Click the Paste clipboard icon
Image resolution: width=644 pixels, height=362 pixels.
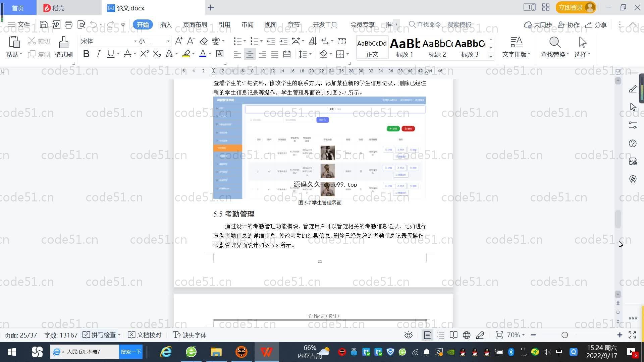[14, 43]
